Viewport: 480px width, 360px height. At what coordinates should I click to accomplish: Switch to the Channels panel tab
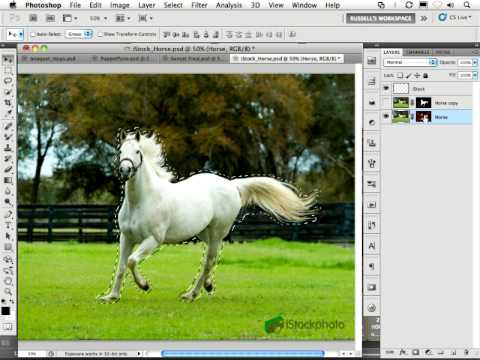tap(417, 52)
